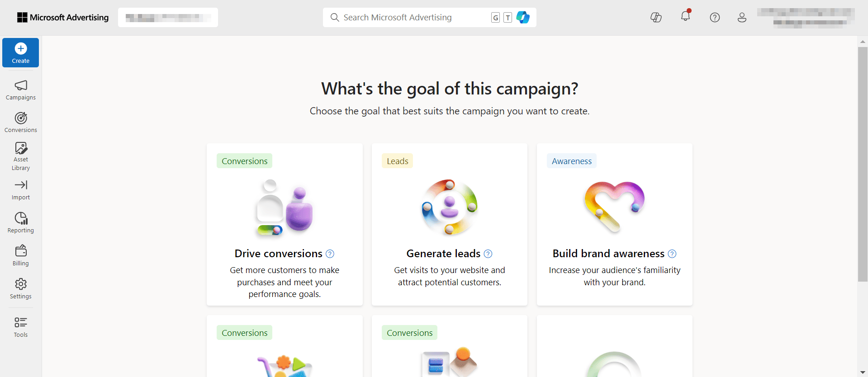The width and height of the screenshot is (868, 377).
Task: Select the Drive conversions goal card
Action: coord(285,224)
